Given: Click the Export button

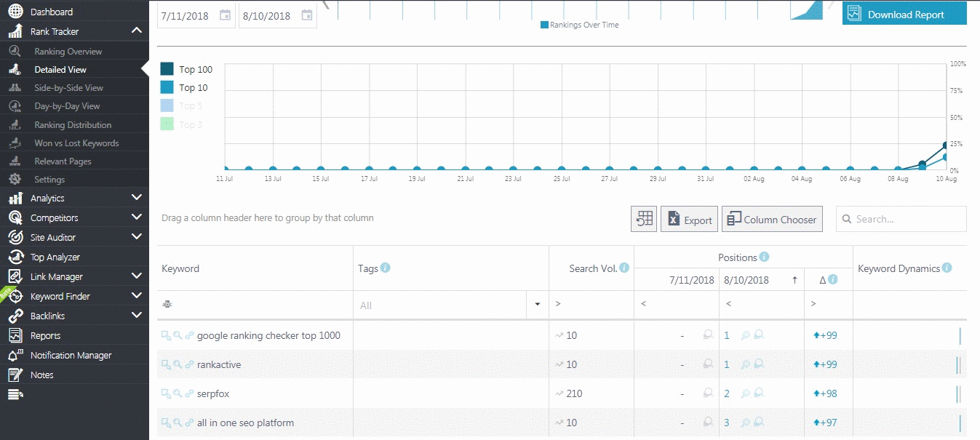Looking at the screenshot, I should point(689,219).
